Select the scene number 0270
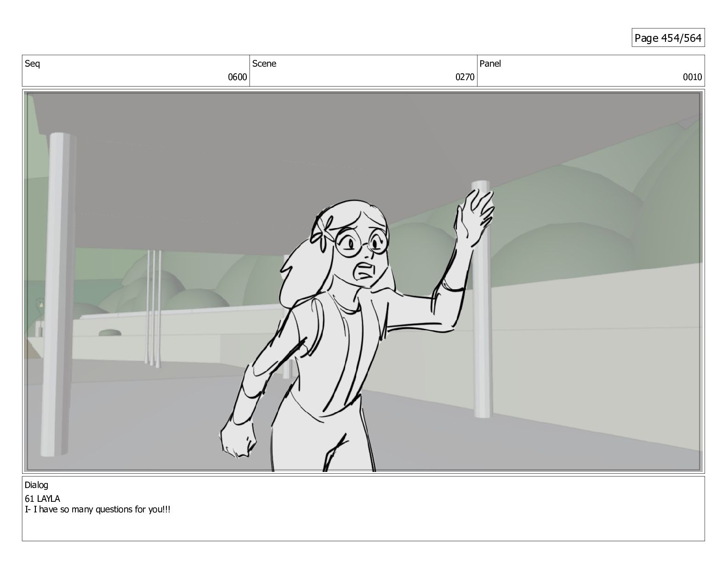Viewport: 728px width, 563px height. point(465,77)
